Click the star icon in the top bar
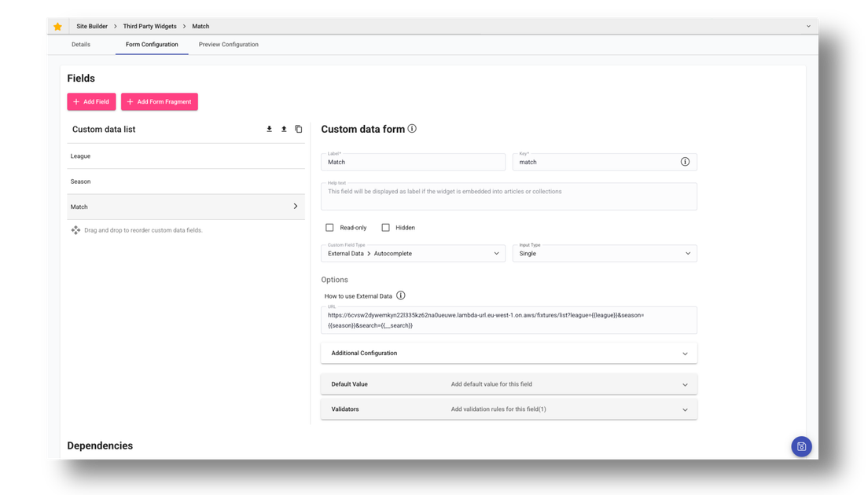 57,25
